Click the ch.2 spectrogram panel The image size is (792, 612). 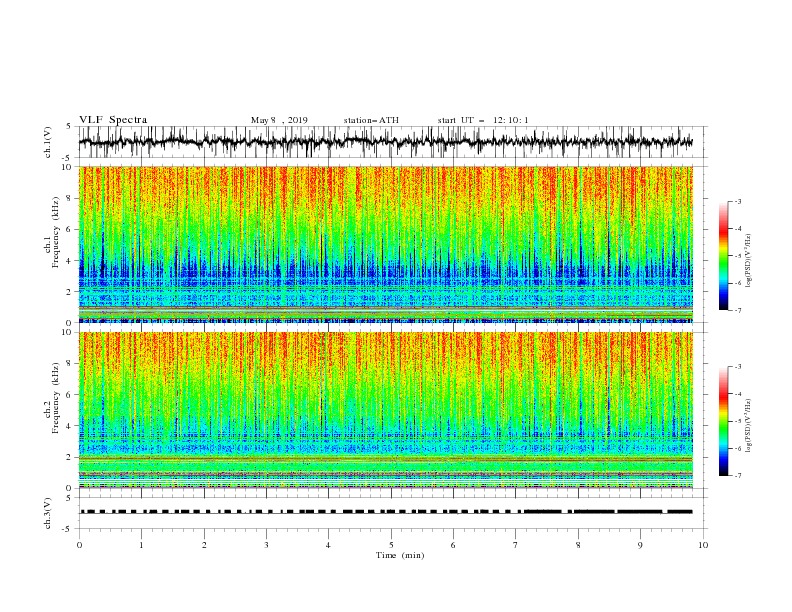tap(386, 410)
